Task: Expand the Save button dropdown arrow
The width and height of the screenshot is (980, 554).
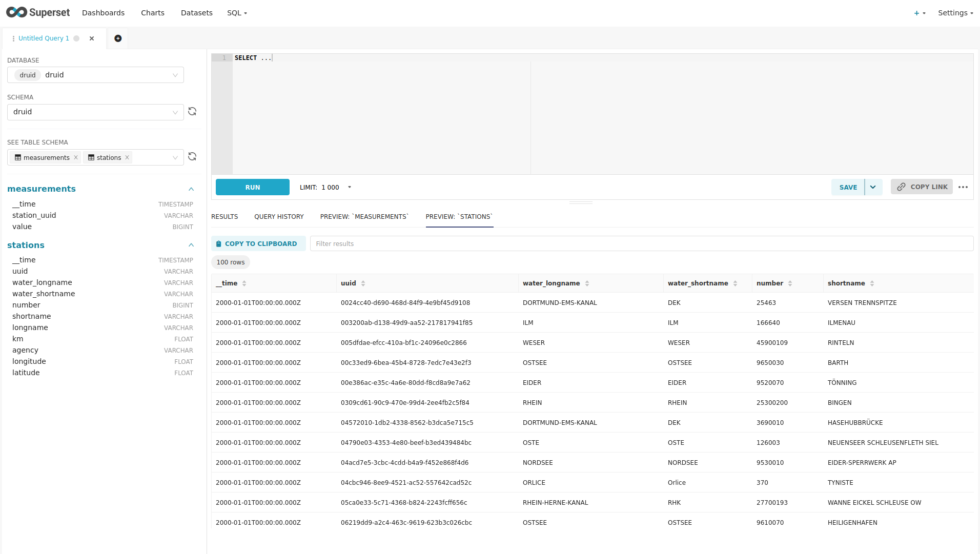Action: pos(873,187)
